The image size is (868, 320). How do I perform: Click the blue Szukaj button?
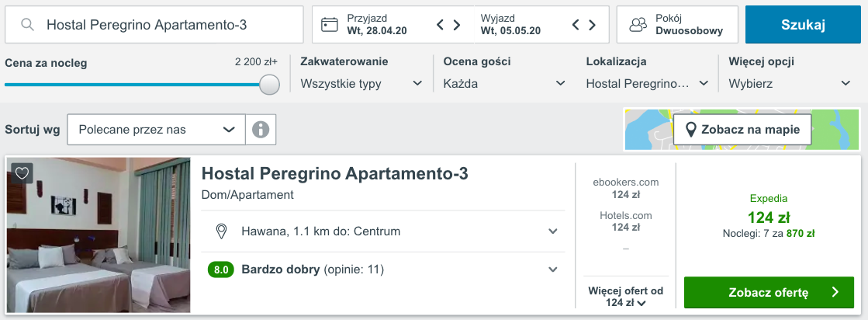[804, 24]
